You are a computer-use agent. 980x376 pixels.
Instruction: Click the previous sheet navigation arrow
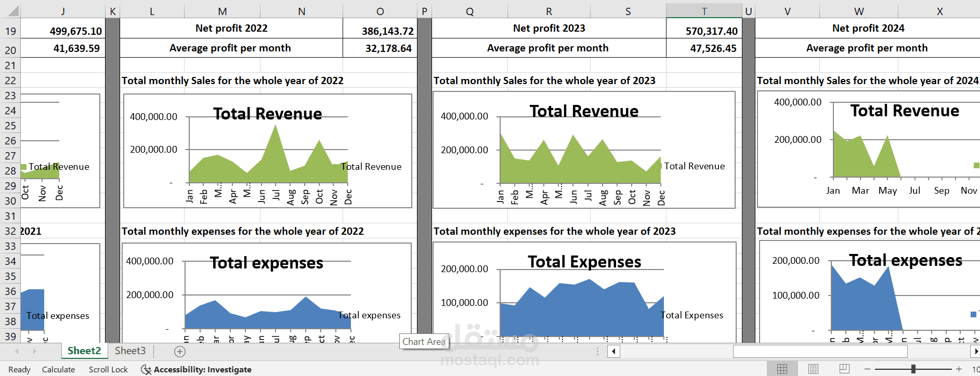[x=17, y=352]
